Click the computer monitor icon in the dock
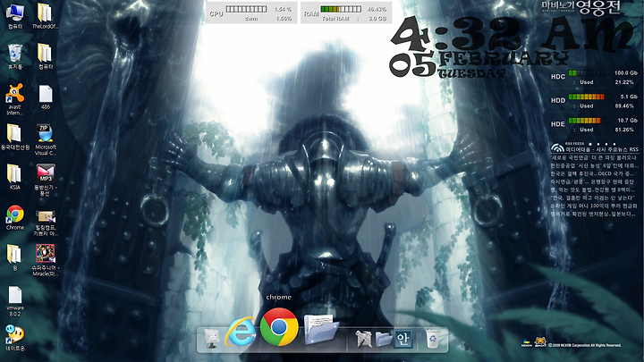Viewport: 644px width, 362px height. (x=212, y=339)
